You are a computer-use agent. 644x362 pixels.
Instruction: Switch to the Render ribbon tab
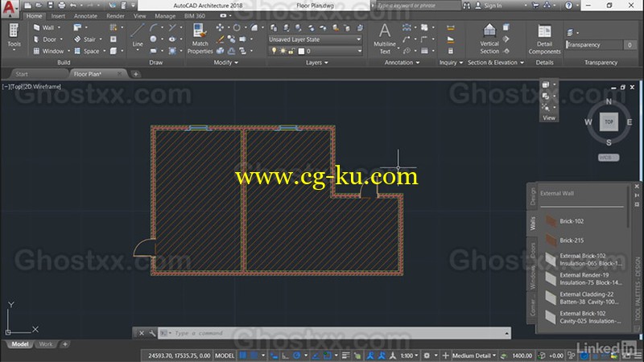[115, 16]
